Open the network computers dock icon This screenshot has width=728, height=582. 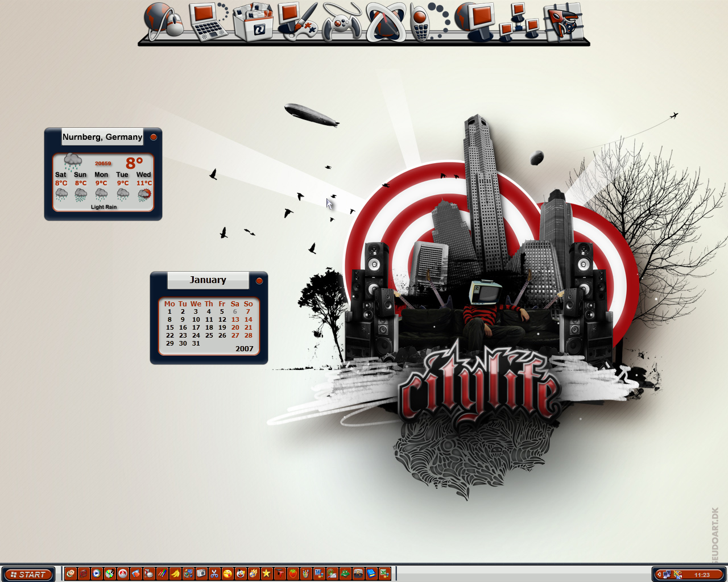(519, 23)
